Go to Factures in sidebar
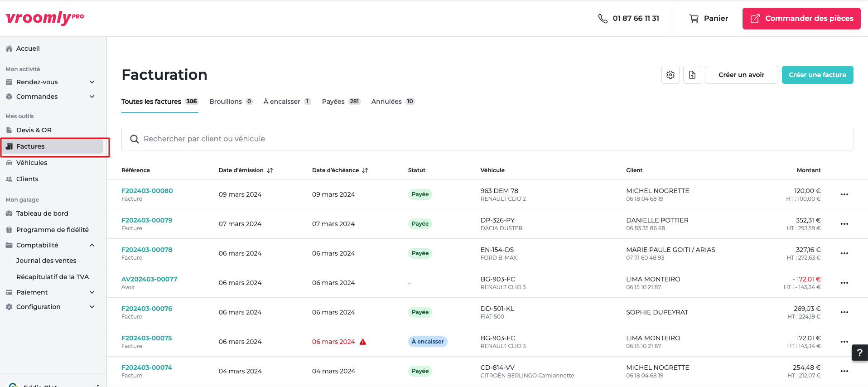The image size is (868, 387). point(52,146)
